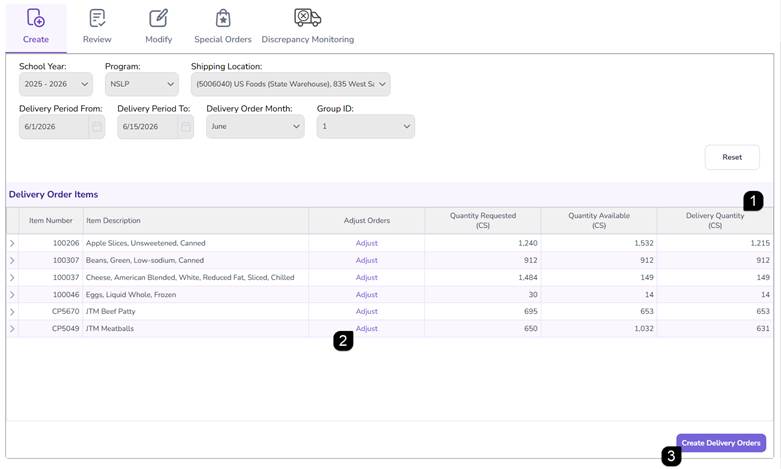Open the Group ID dropdown
Screen dimensions: 781x469
[366, 126]
